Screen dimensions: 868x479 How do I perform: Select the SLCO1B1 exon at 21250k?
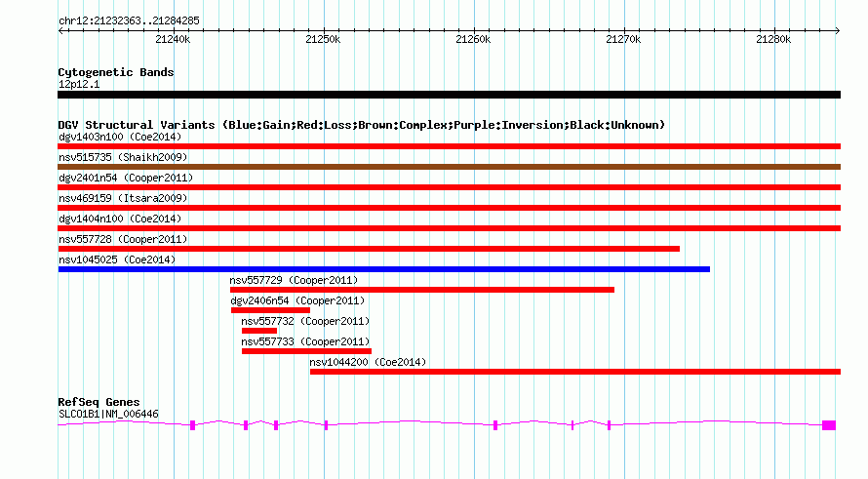(x=326, y=425)
